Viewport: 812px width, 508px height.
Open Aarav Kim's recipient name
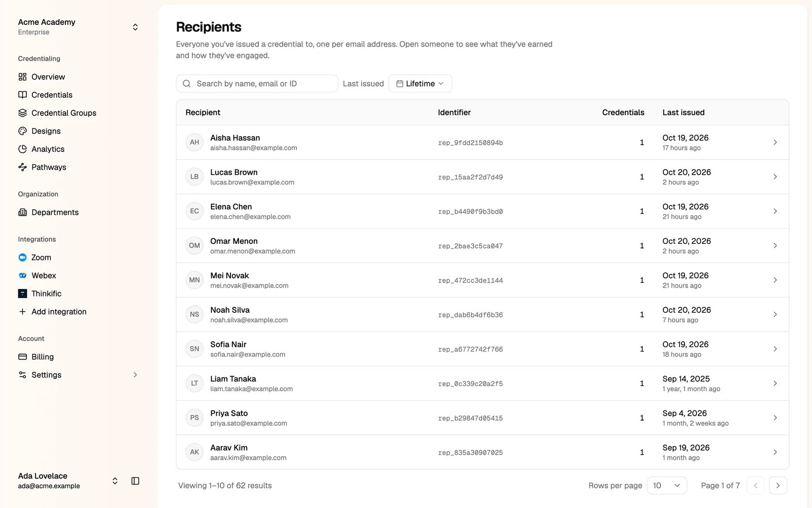coord(229,448)
